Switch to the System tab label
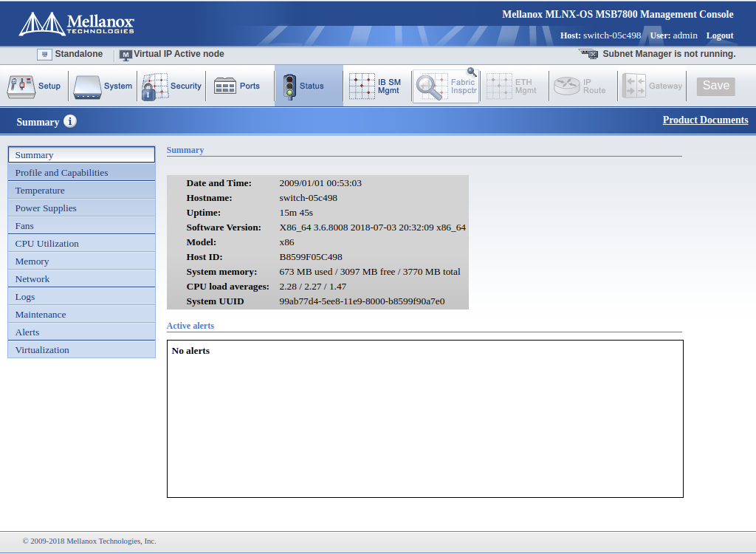The image size is (756, 554). (x=117, y=86)
